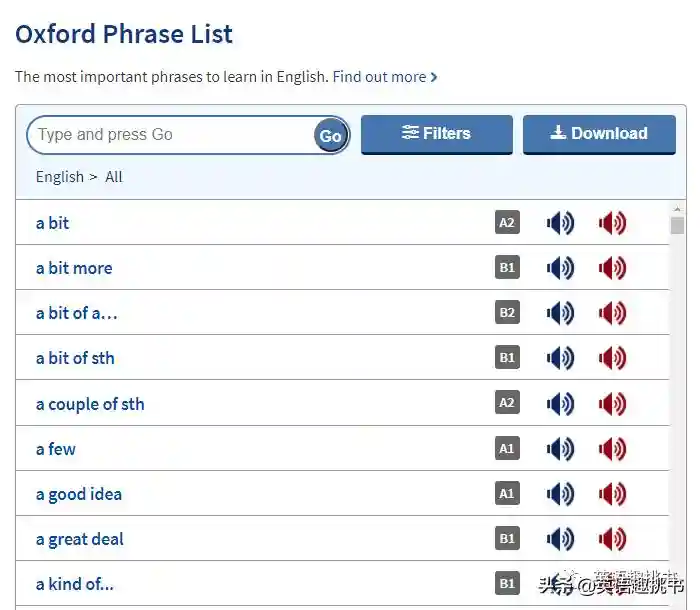700x610 pixels.
Task: Open the phrase 'a great deal'
Action: tap(80, 539)
